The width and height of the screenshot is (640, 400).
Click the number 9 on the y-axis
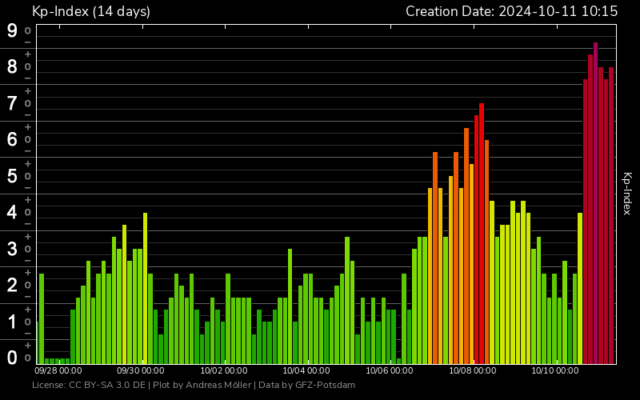(x=12, y=30)
